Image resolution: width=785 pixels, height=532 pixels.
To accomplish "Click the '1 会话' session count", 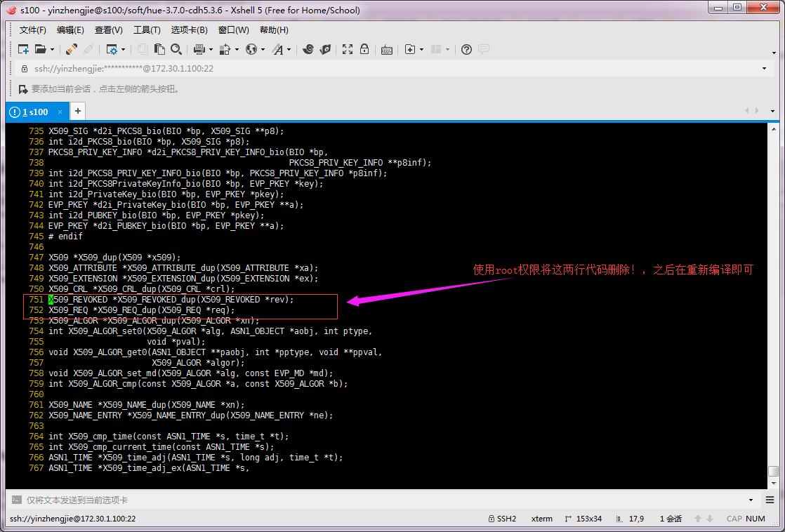I will click(671, 519).
